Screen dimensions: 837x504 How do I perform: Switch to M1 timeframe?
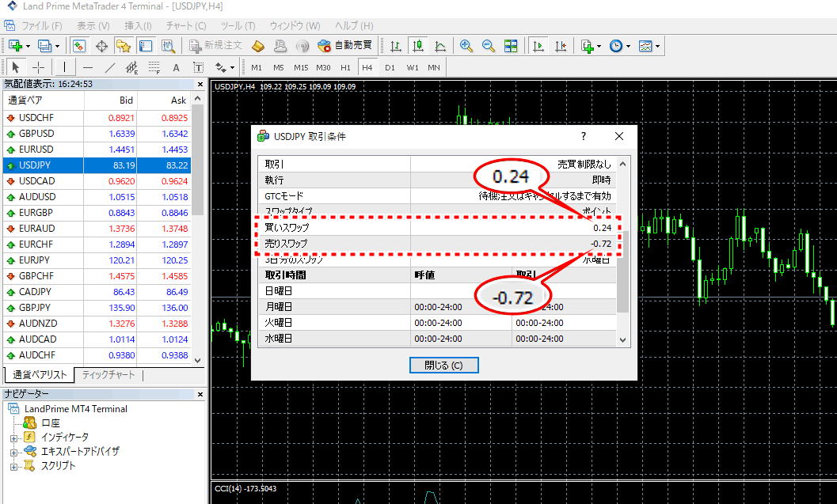click(x=257, y=68)
